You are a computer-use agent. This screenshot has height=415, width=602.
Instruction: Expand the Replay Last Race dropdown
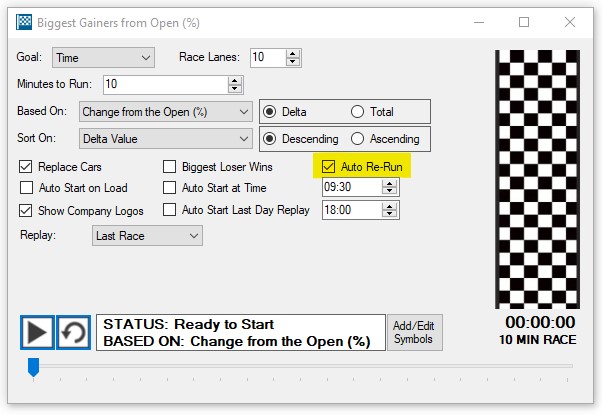pos(145,236)
